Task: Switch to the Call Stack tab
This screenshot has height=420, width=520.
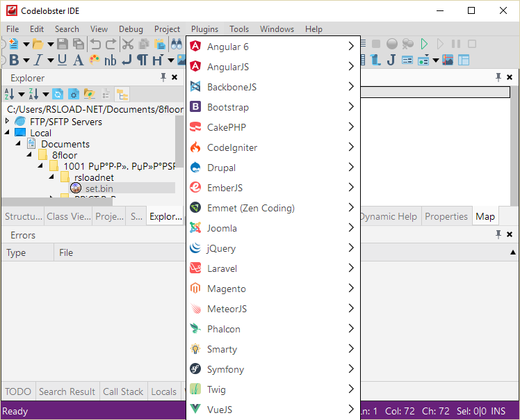Action: click(123, 391)
